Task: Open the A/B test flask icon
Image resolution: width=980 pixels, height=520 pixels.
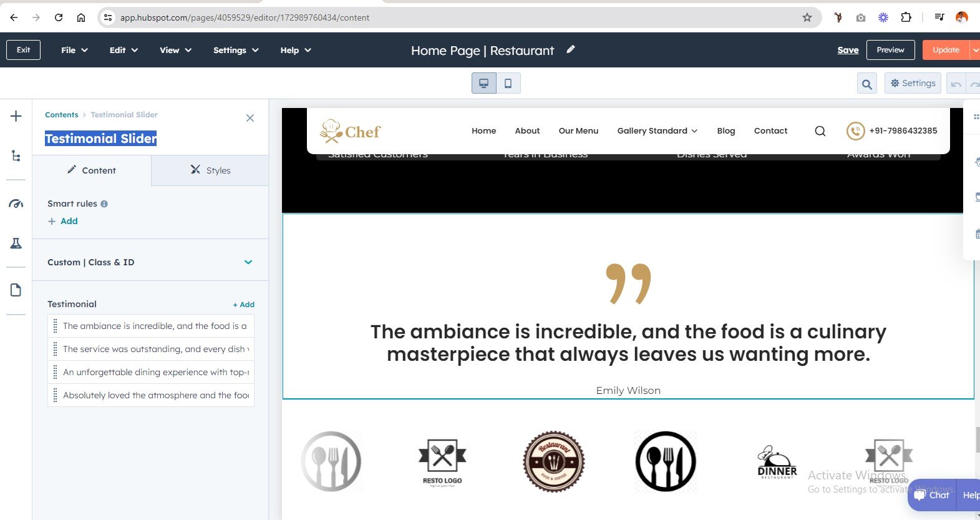Action: (x=16, y=243)
